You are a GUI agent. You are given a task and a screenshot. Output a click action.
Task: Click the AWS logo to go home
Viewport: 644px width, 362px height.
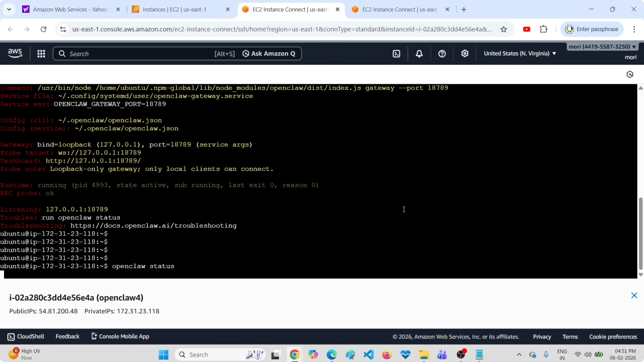15,53
